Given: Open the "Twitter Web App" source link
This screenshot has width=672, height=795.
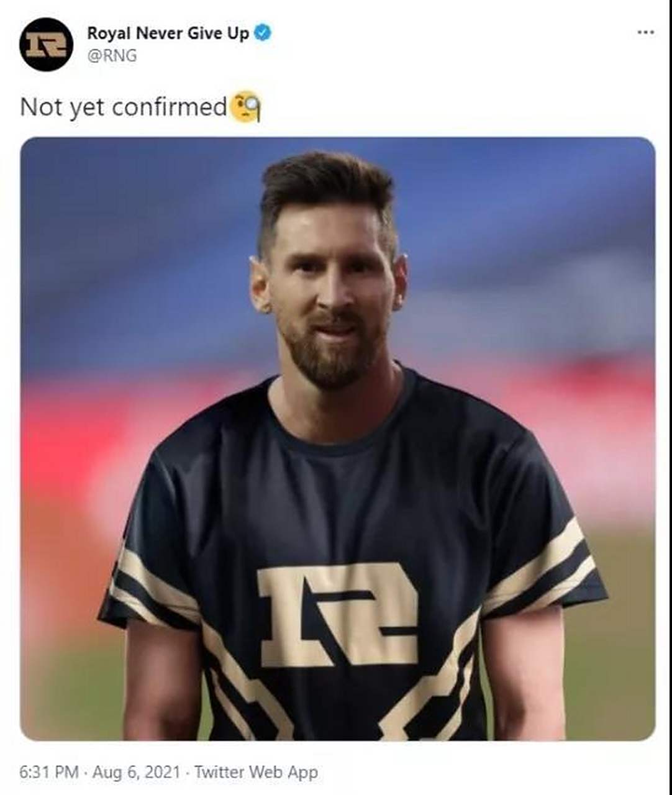Looking at the screenshot, I should [256, 772].
